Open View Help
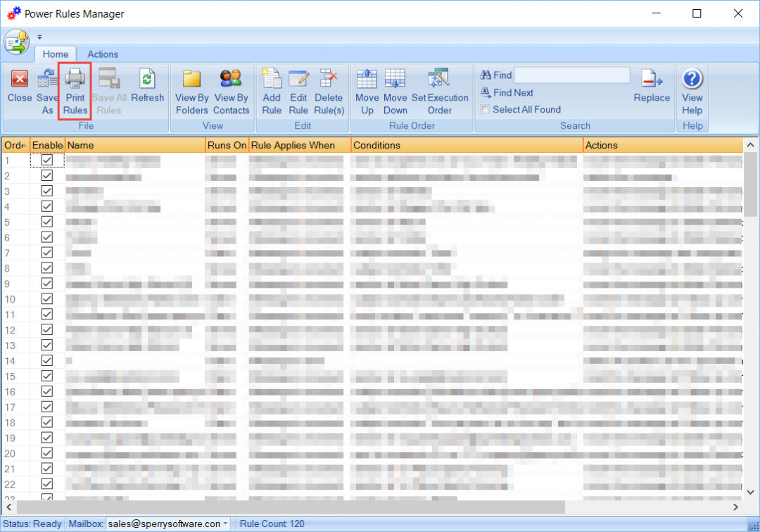The image size is (760, 532). point(692,91)
